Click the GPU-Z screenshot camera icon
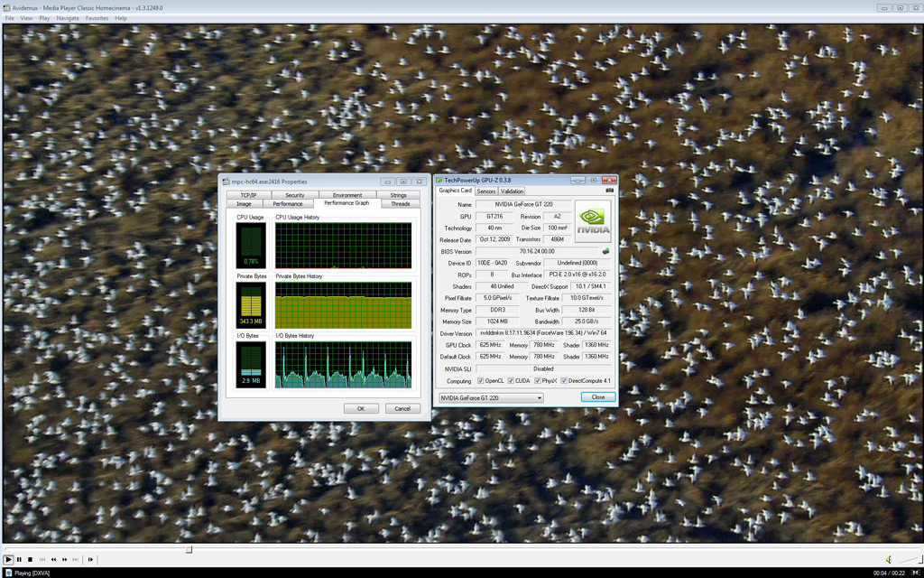The image size is (924, 578). 610,191
